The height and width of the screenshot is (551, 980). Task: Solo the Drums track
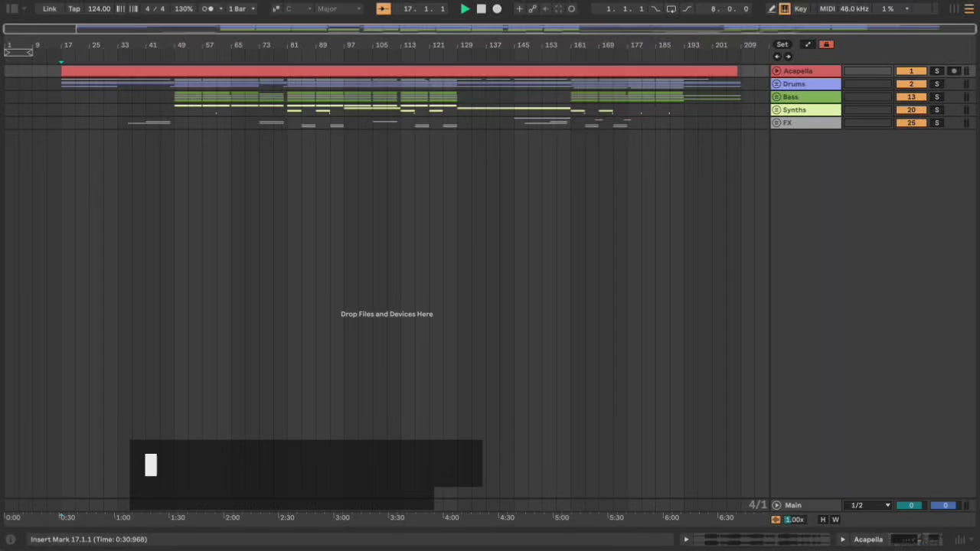point(936,84)
